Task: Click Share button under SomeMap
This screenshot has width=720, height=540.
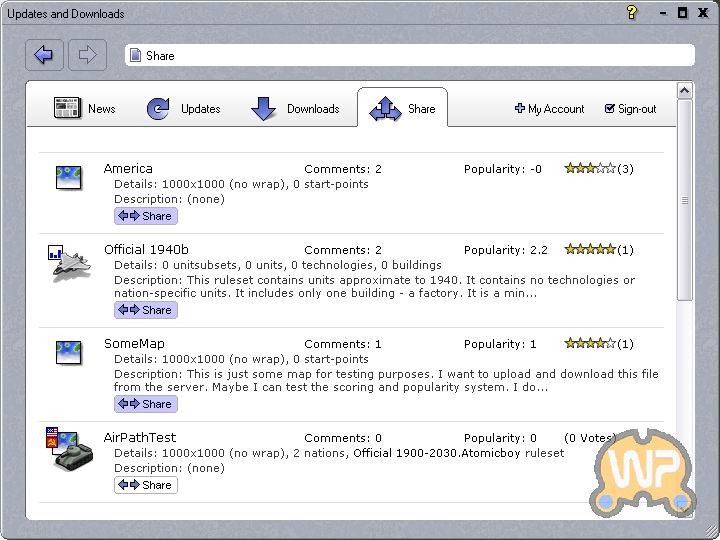Action: point(146,405)
